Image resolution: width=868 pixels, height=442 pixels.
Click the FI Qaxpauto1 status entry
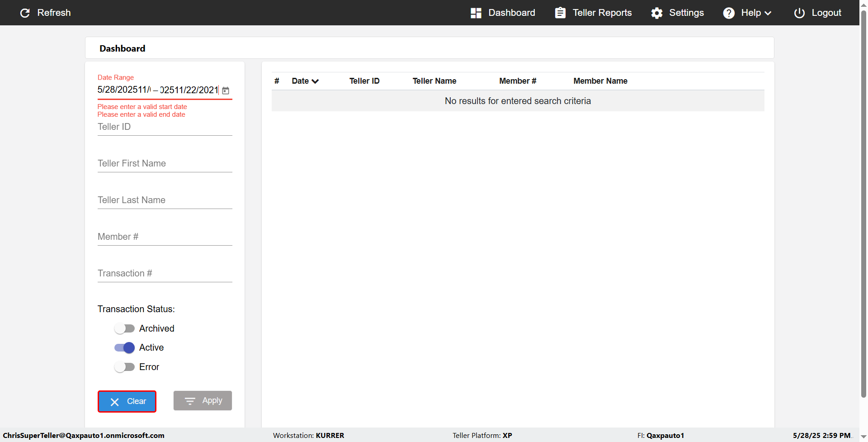[x=660, y=435]
